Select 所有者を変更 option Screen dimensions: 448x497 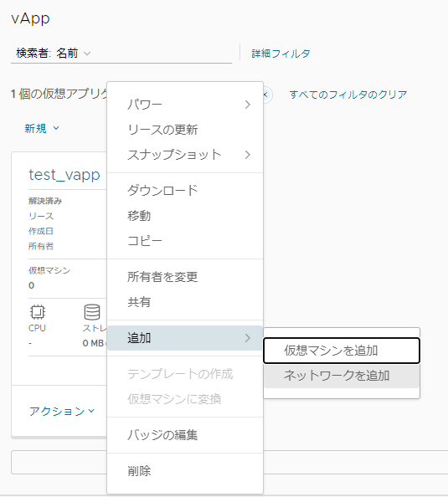point(185,277)
